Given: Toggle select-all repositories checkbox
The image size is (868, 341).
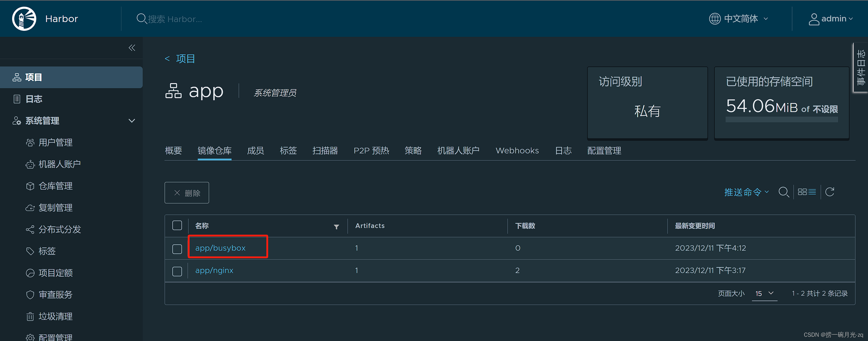Looking at the screenshot, I should point(177,226).
